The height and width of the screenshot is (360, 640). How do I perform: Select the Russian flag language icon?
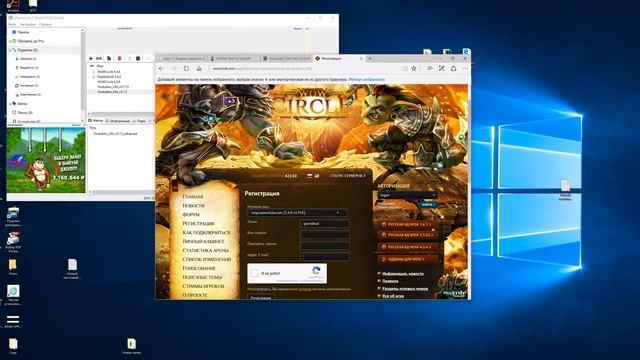[x=310, y=176]
